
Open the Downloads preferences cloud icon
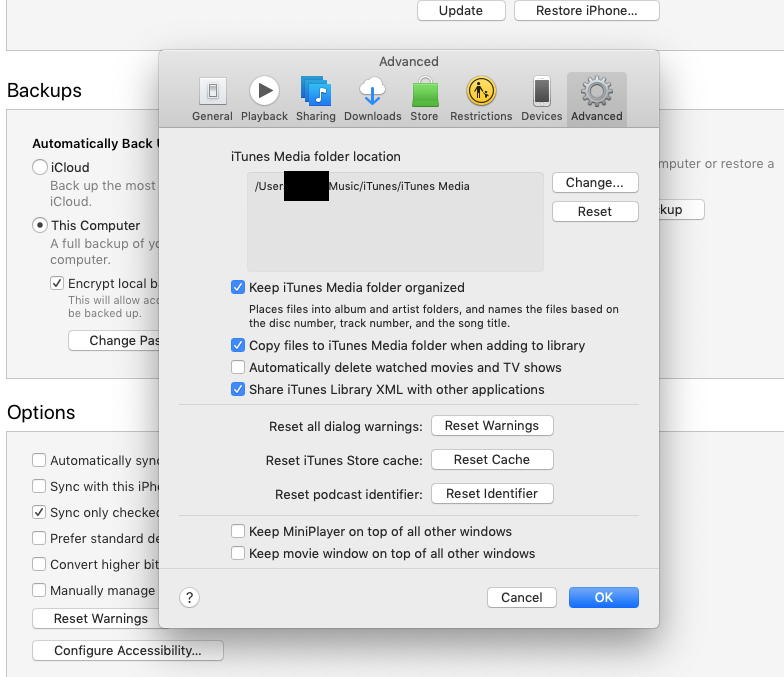pos(372,91)
